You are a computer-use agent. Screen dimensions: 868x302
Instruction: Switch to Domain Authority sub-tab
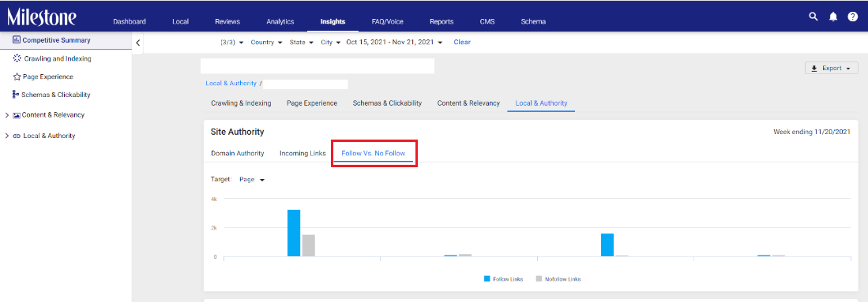point(238,153)
